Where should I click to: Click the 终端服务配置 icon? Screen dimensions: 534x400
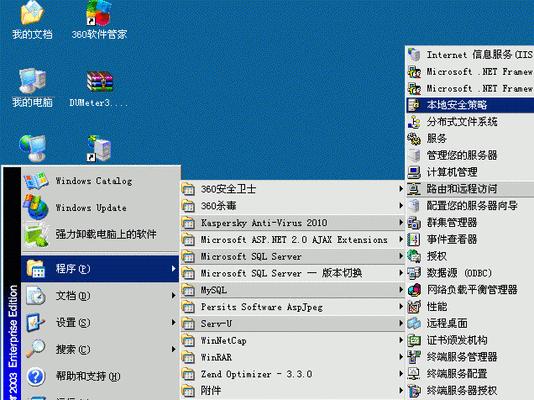click(x=414, y=373)
